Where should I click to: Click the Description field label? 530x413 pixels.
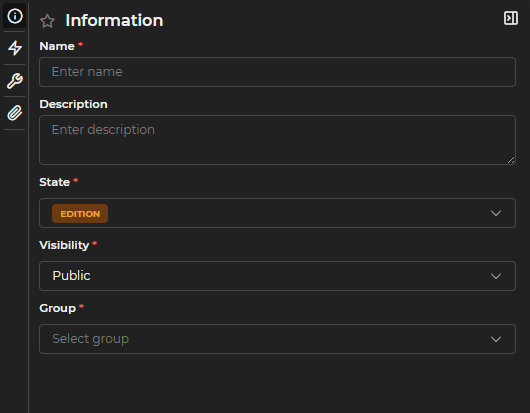[x=73, y=104]
